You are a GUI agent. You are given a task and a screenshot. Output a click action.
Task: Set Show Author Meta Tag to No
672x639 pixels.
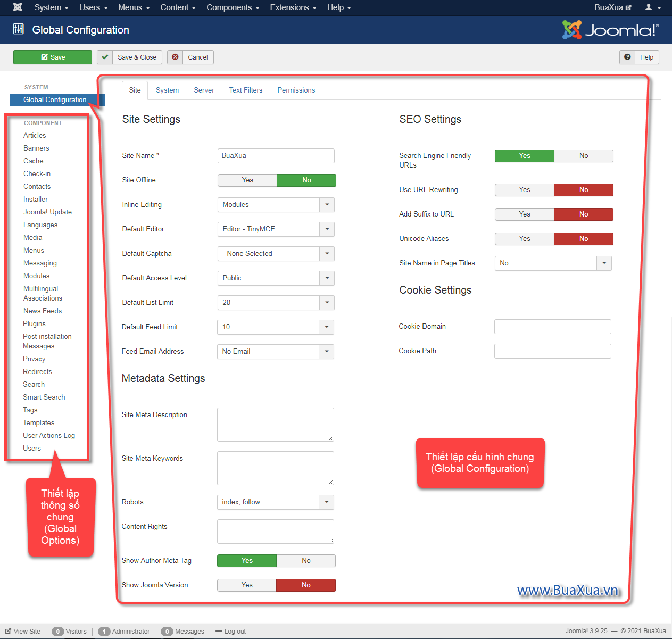[306, 561]
